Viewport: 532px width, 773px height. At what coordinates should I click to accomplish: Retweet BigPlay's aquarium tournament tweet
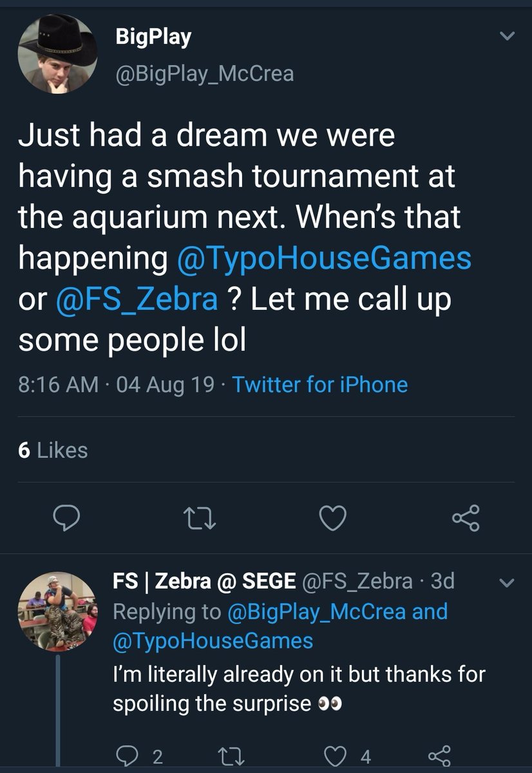[x=200, y=517]
